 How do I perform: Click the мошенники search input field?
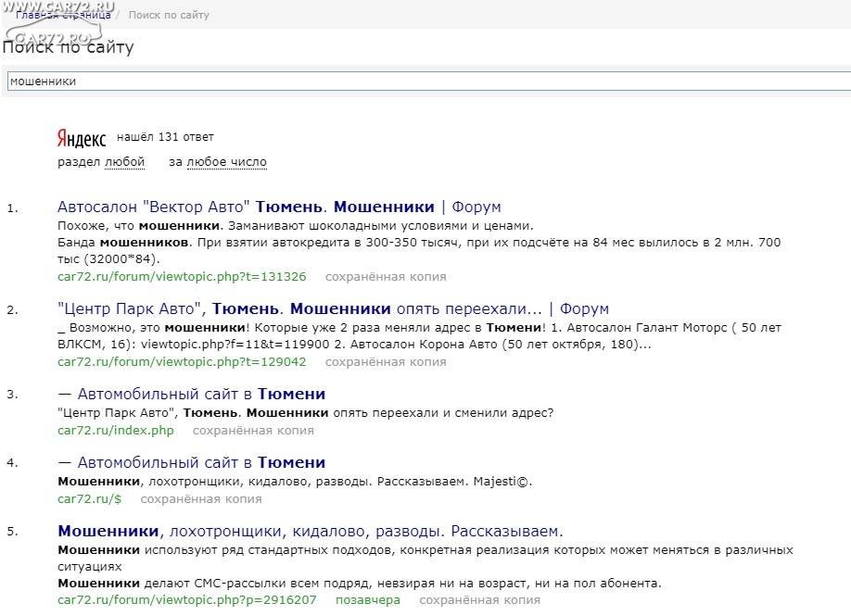coord(429,82)
